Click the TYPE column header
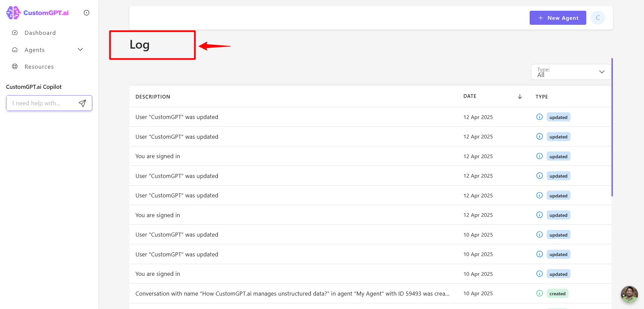 tap(542, 97)
